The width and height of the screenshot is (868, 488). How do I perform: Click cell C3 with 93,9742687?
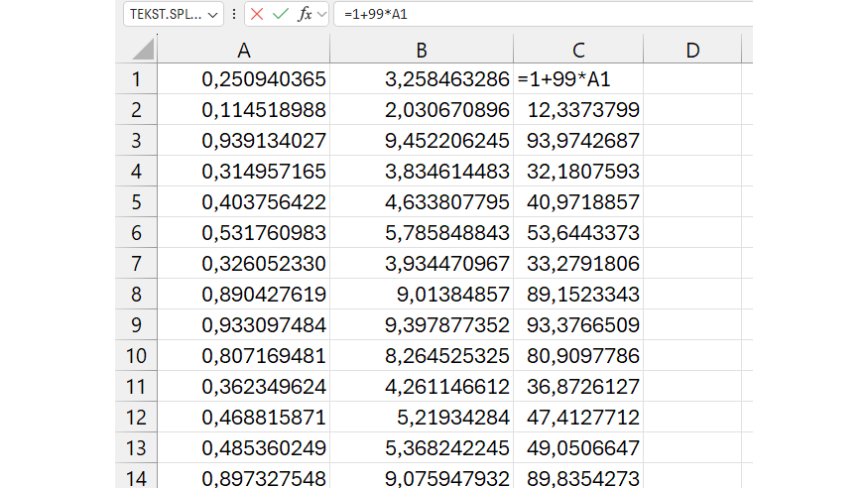click(578, 141)
